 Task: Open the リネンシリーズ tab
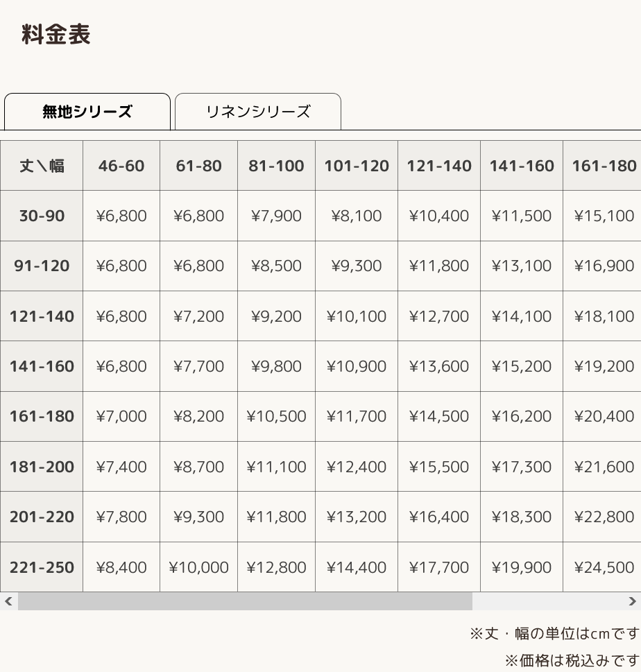[x=258, y=112]
